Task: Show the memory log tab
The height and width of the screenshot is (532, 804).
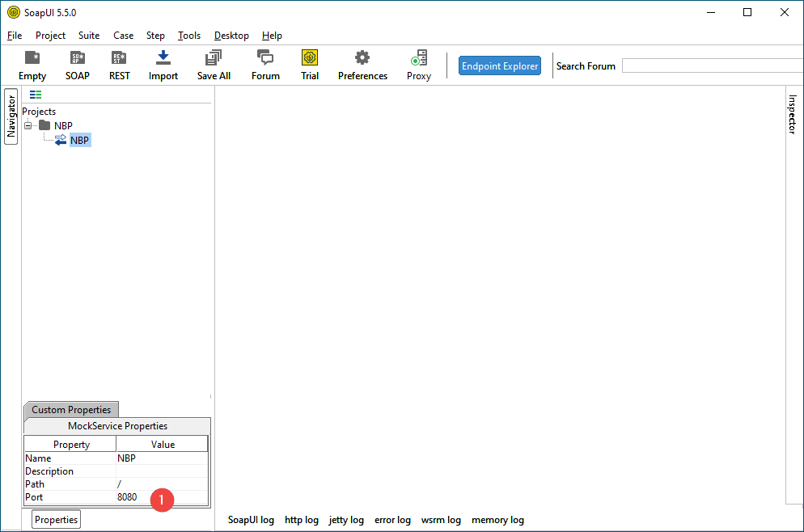Action: coord(497,520)
